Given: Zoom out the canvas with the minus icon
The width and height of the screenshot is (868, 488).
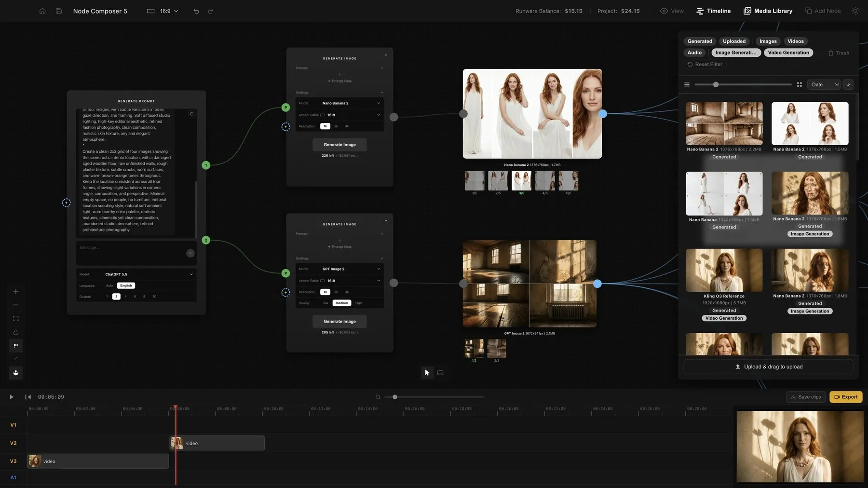Looking at the screenshot, I should 16,305.
